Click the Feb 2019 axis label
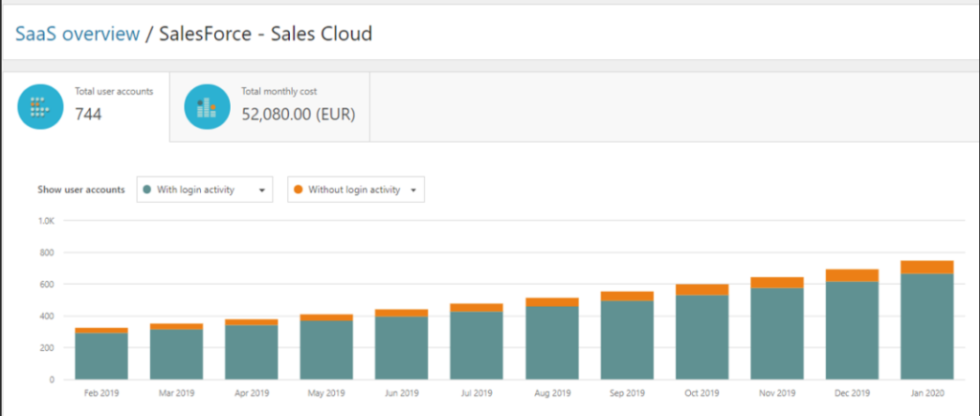 click(101, 393)
